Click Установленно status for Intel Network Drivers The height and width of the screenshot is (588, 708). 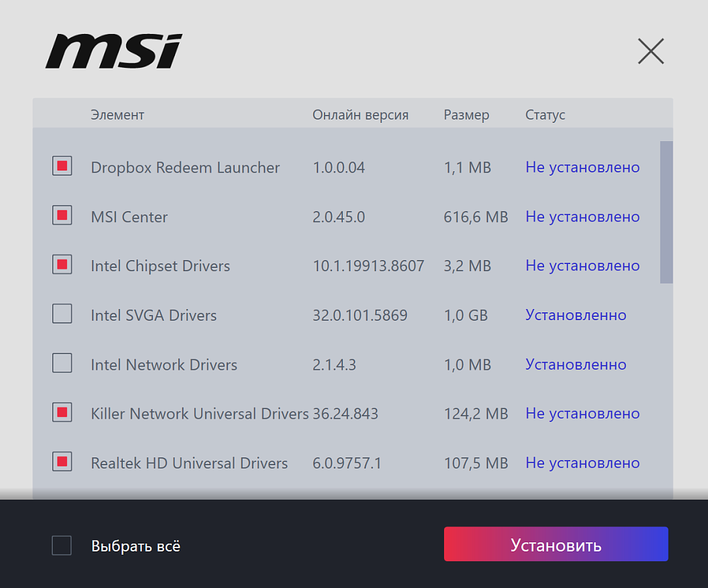(x=575, y=365)
